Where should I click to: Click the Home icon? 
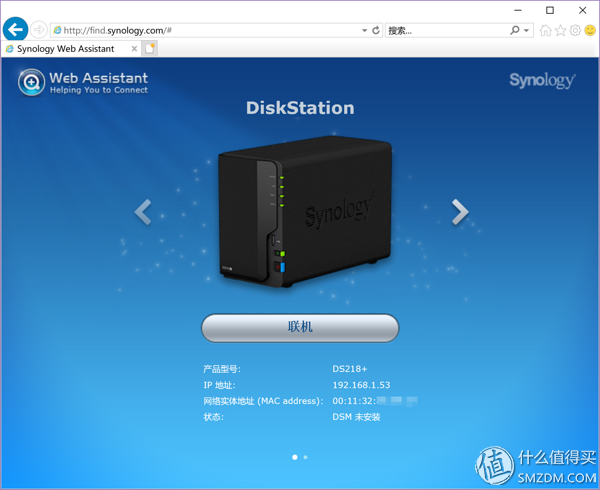click(545, 30)
